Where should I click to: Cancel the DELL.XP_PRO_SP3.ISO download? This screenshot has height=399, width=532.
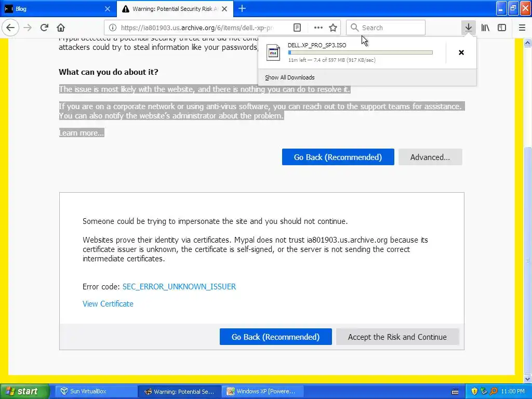pos(461,52)
